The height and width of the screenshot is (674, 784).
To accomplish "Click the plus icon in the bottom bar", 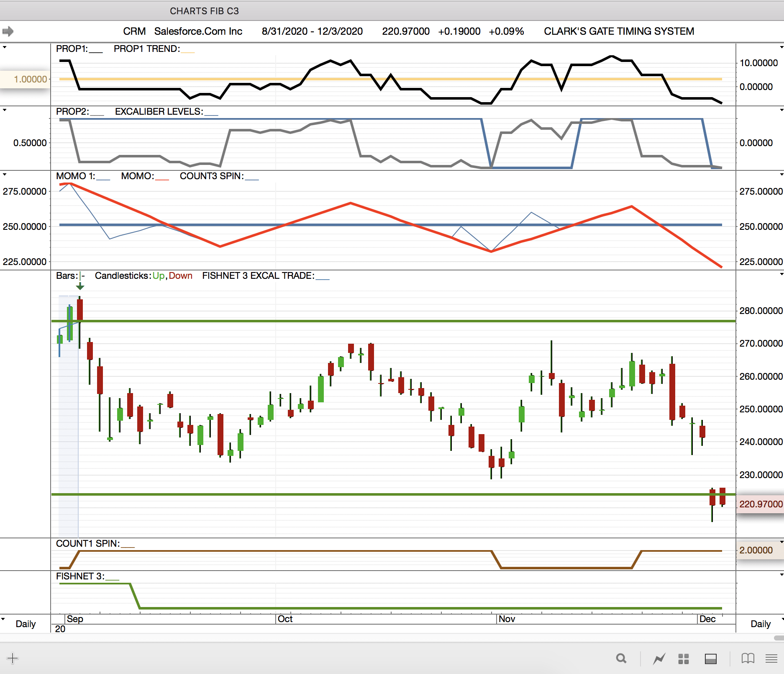I will click(x=13, y=658).
